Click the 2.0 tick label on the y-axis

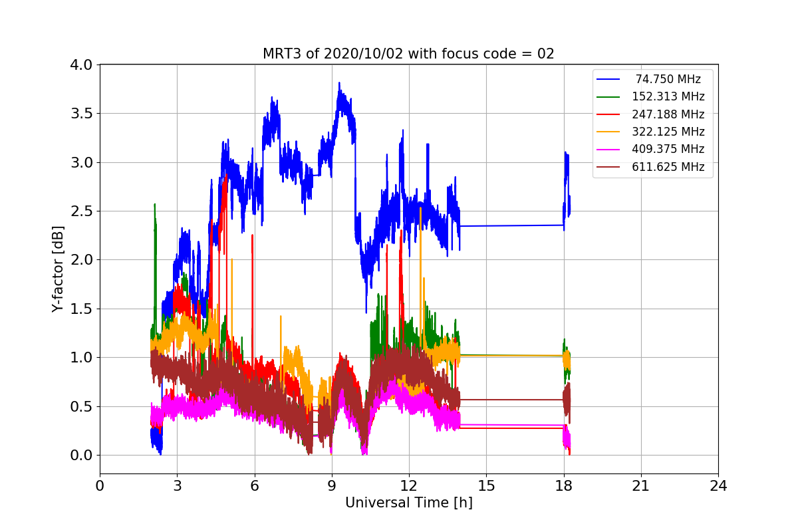(x=81, y=260)
